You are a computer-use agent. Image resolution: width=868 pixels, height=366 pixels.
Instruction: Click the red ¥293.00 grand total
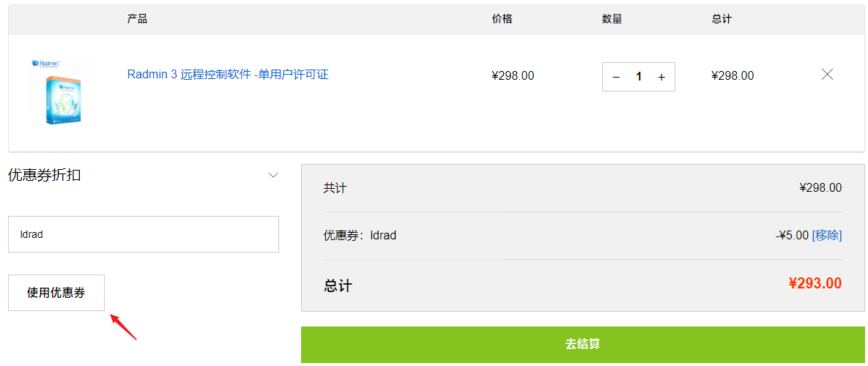[815, 283]
